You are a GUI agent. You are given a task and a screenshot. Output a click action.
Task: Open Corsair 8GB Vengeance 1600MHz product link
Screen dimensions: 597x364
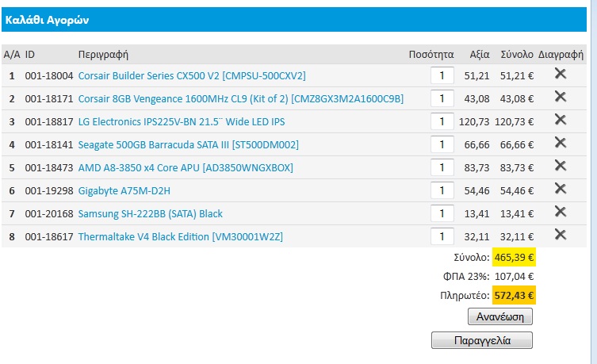click(241, 98)
